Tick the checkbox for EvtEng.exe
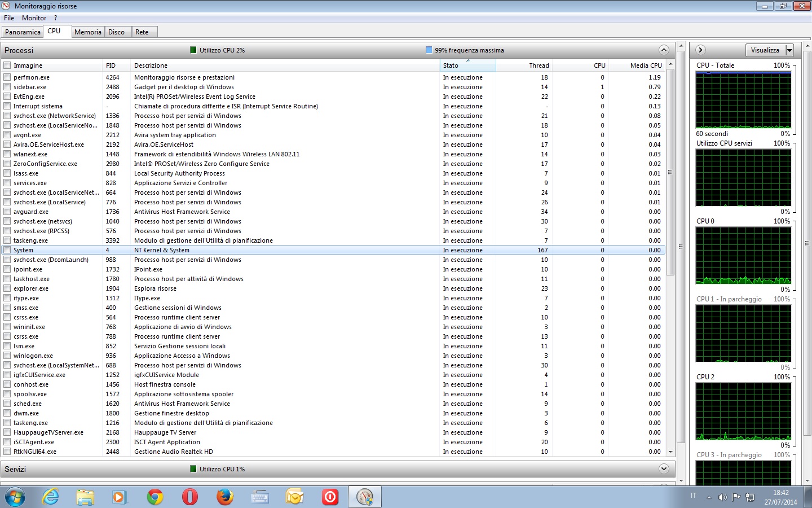Viewport: 812px width, 508px height. tap(7, 97)
